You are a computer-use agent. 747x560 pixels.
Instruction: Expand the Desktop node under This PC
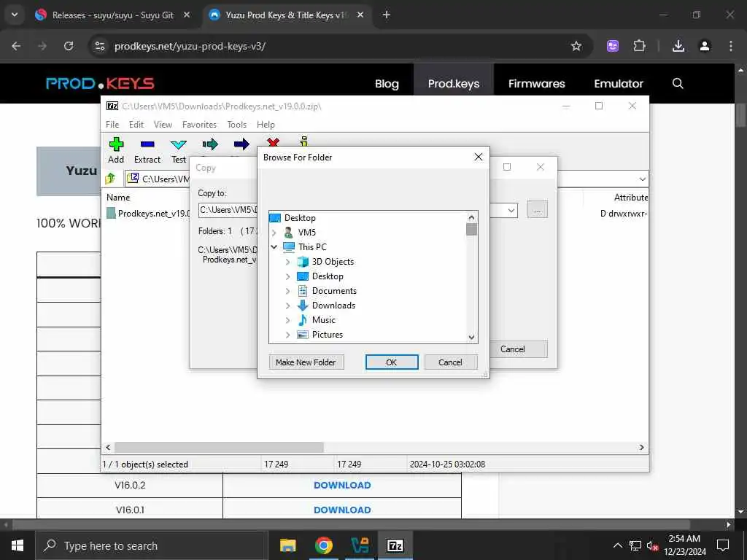click(x=287, y=276)
